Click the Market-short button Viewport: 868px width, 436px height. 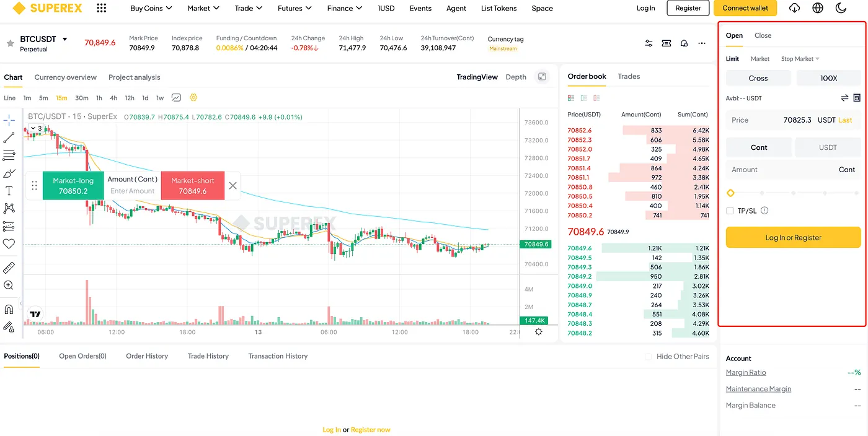coord(192,186)
